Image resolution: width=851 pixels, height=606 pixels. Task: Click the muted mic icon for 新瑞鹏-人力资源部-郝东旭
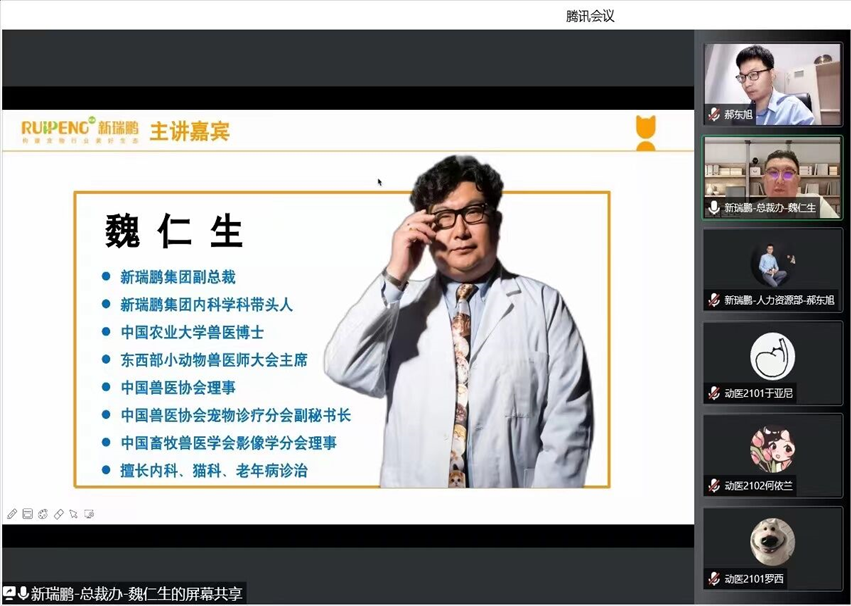pyautogui.click(x=714, y=300)
